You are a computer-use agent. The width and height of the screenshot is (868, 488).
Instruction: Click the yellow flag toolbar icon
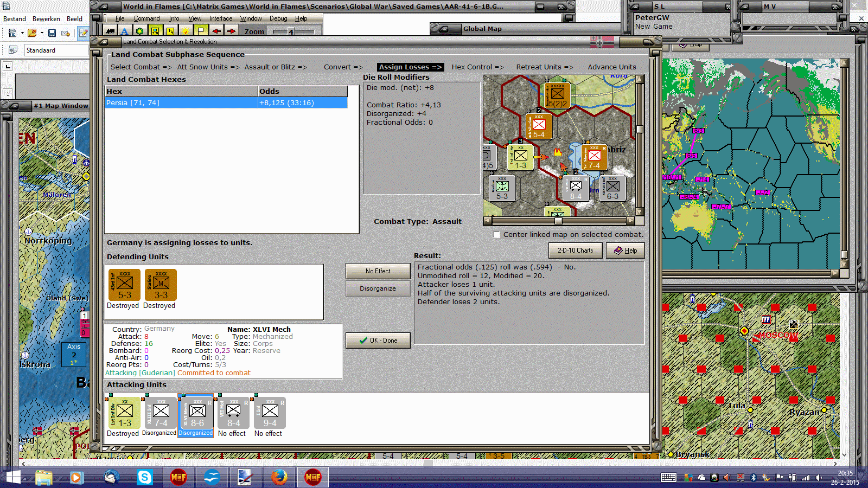pos(201,31)
